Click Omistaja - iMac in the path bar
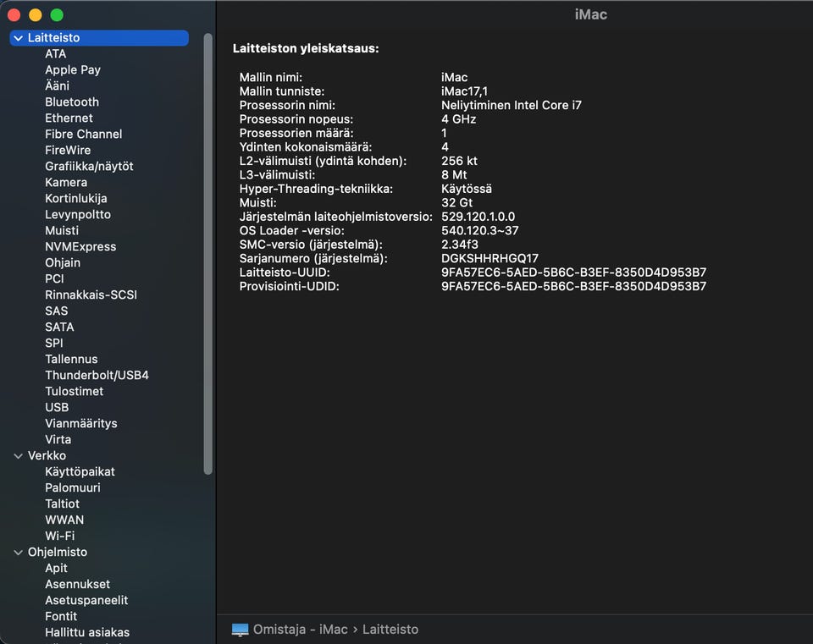This screenshot has height=644, width=813. [x=300, y=630]
